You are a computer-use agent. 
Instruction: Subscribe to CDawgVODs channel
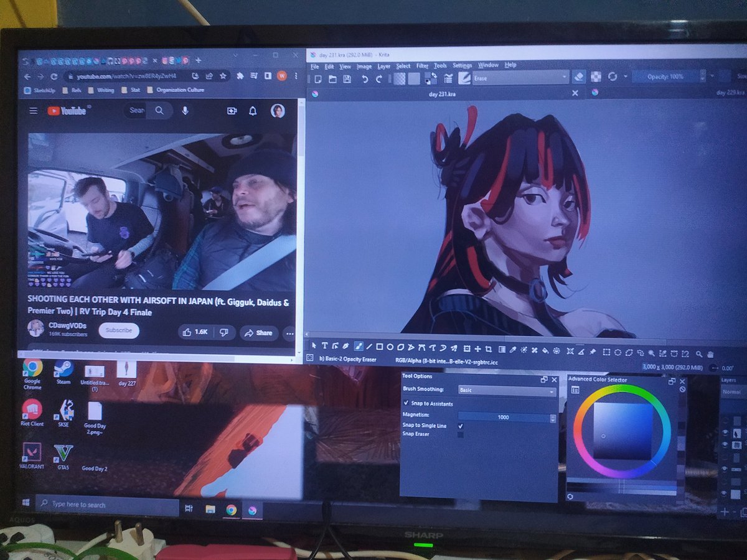point(119,330)
